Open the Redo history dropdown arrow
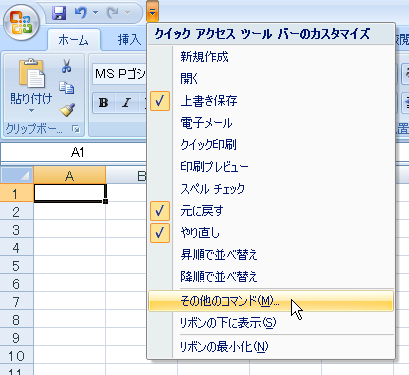The height and width of the screenshot is (375, 409). click(127, 13)
